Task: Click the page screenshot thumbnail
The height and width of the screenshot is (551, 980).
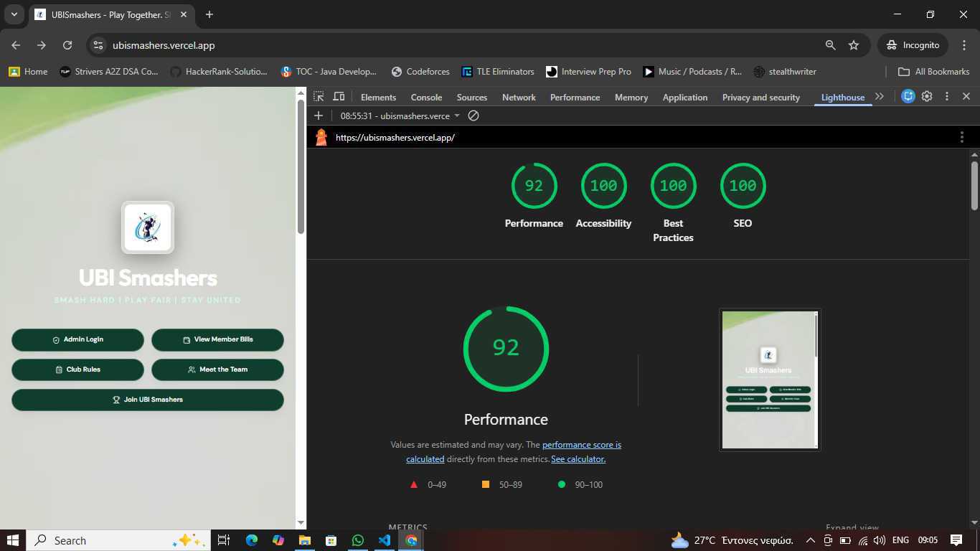Action: coord(770,380)
